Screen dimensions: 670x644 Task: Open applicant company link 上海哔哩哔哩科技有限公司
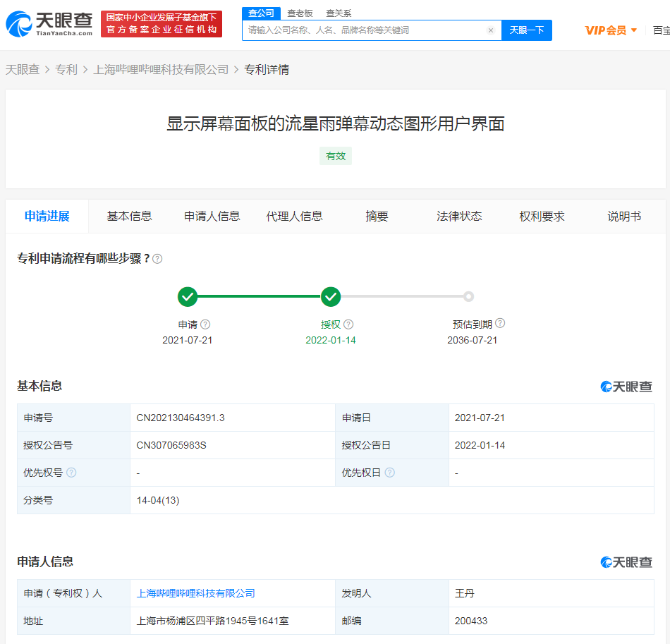point(196,593)
